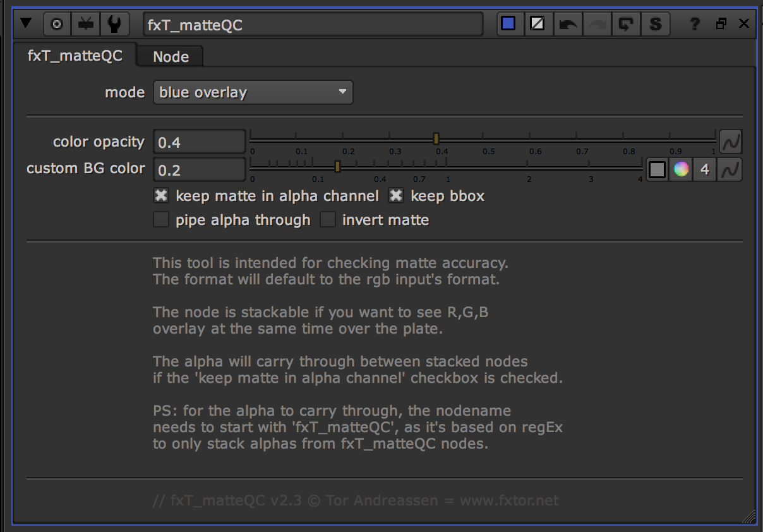763x532 pixels.
Task: Click the revert changes arrow icon
Action: (x=626, y=24)
